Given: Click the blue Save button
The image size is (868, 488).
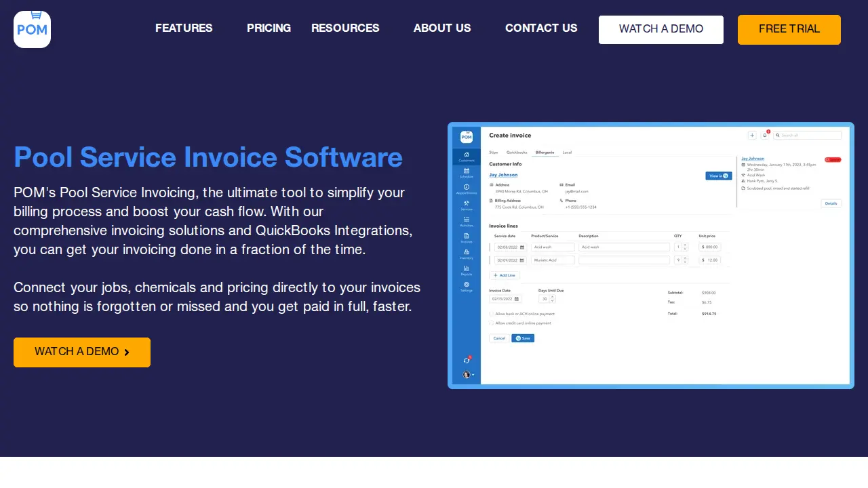Looking at the screenshot, I should pyautogui.click(x=523, y=338).
